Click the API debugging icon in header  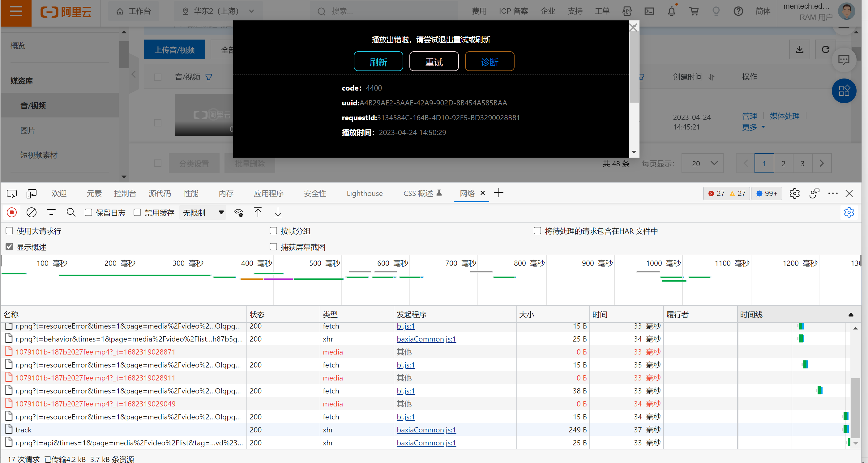point(627,11)
